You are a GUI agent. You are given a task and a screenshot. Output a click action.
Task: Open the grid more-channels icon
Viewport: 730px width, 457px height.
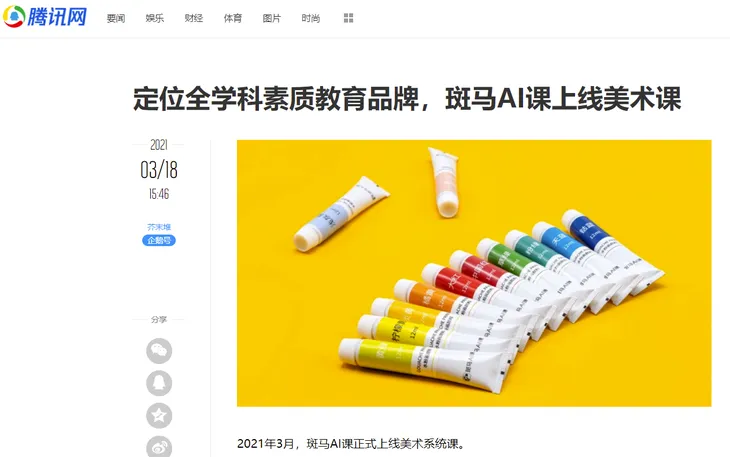point(348,18)
